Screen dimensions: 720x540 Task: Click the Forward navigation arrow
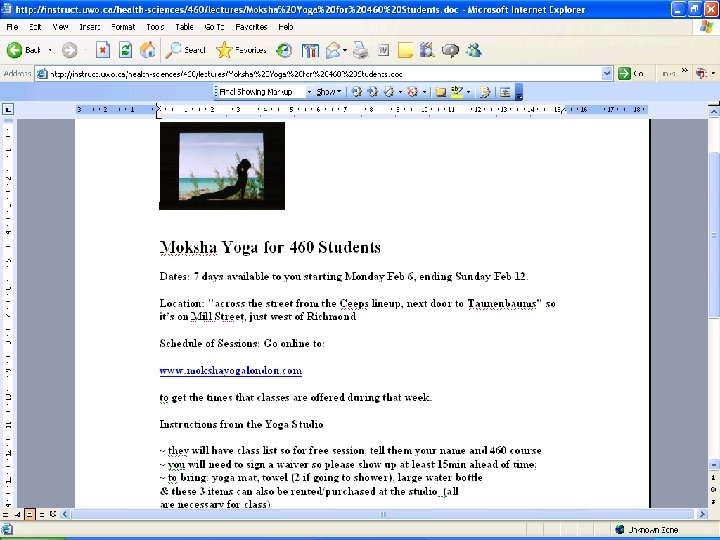click(x=70, y=50)
